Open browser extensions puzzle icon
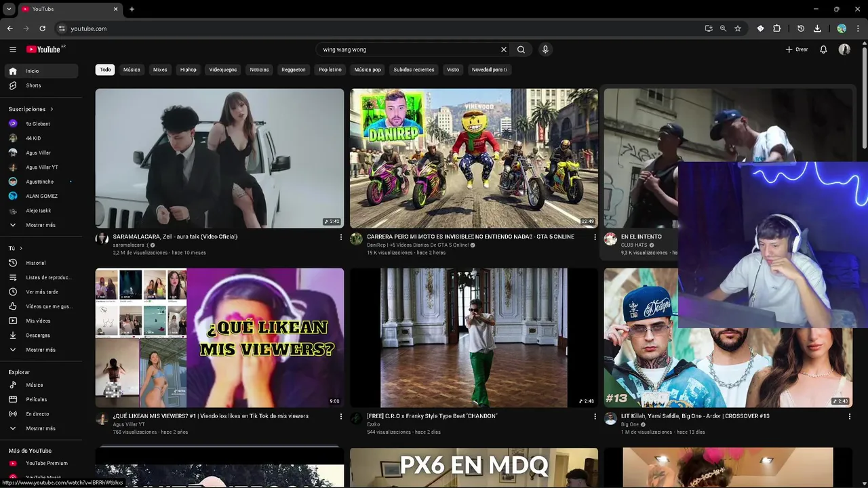Viewport: 868px width, 488px height. (x=777, y=28)
